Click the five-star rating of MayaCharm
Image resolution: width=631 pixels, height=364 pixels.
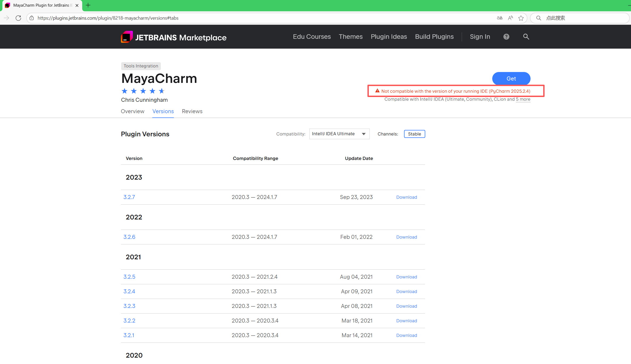click(143, 91)
